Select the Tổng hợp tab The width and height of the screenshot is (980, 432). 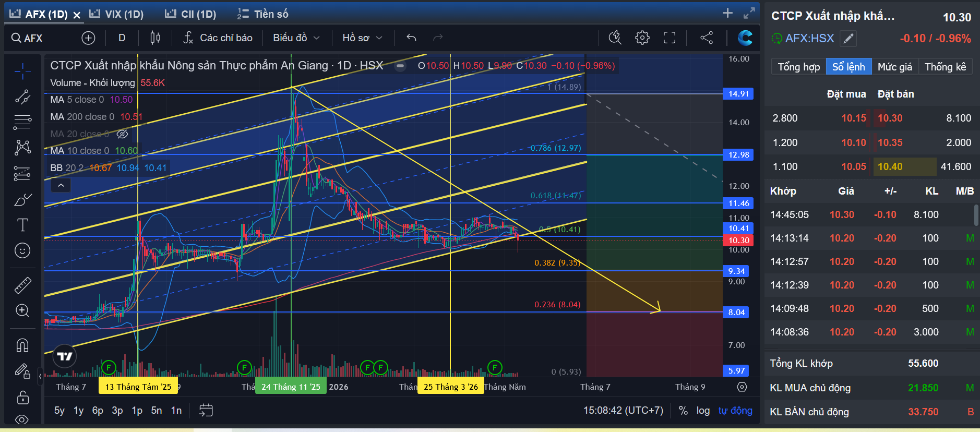[799, 67]
